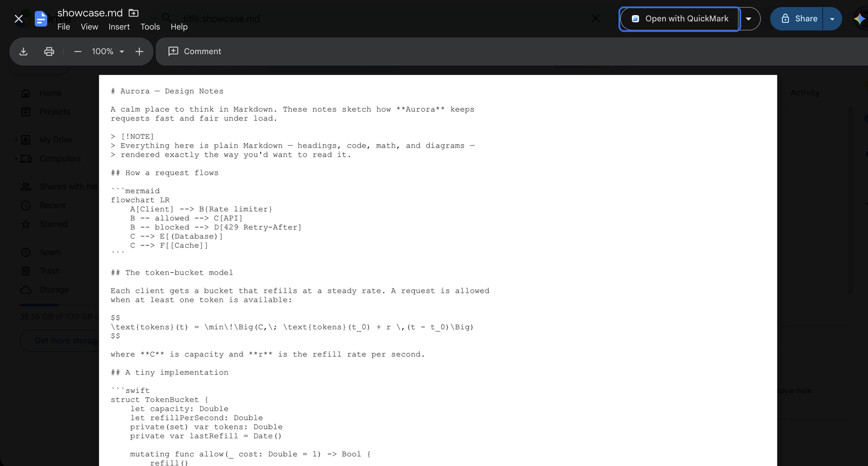Viewport: 868px width, 466px height.
Task: Click the showcase.md file title
Action: (x=90, y=12)
